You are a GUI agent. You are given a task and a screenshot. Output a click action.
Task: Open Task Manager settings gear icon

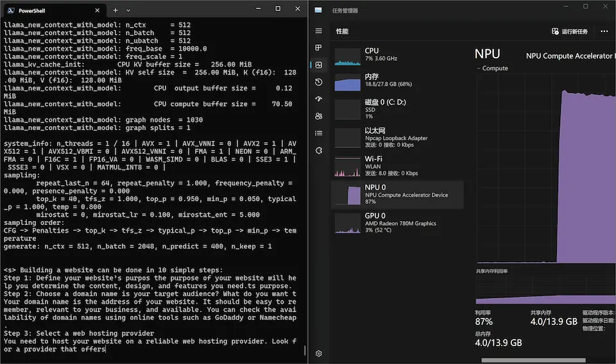click(319, 353)
